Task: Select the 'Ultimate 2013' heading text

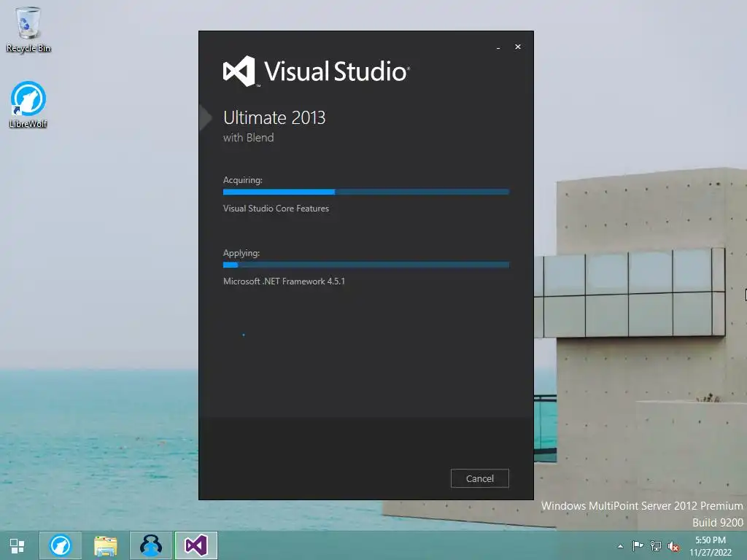Action: click(274, 117)
